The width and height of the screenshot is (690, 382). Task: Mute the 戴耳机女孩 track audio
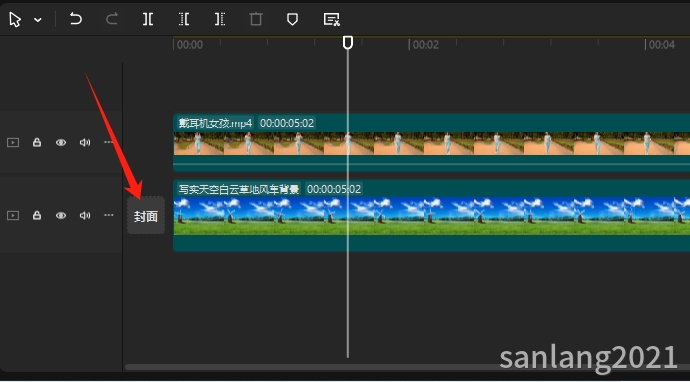[84, 142]
